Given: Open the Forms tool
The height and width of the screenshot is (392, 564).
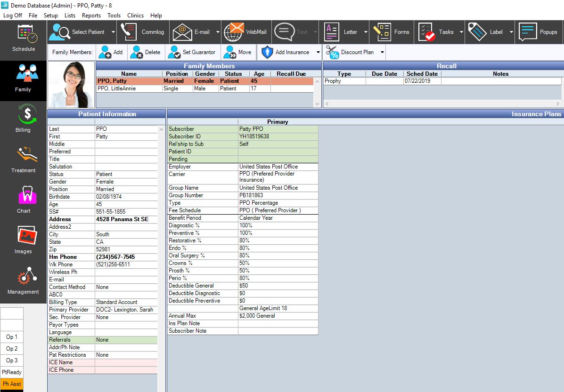Looking at the screenshot, I should (x=396, y=32).
